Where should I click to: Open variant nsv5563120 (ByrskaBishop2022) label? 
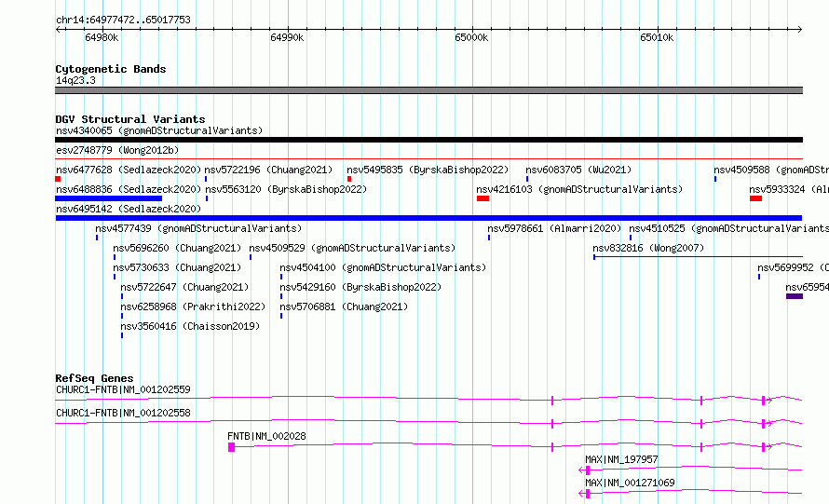pyautogui.click(x=286, y=189)
